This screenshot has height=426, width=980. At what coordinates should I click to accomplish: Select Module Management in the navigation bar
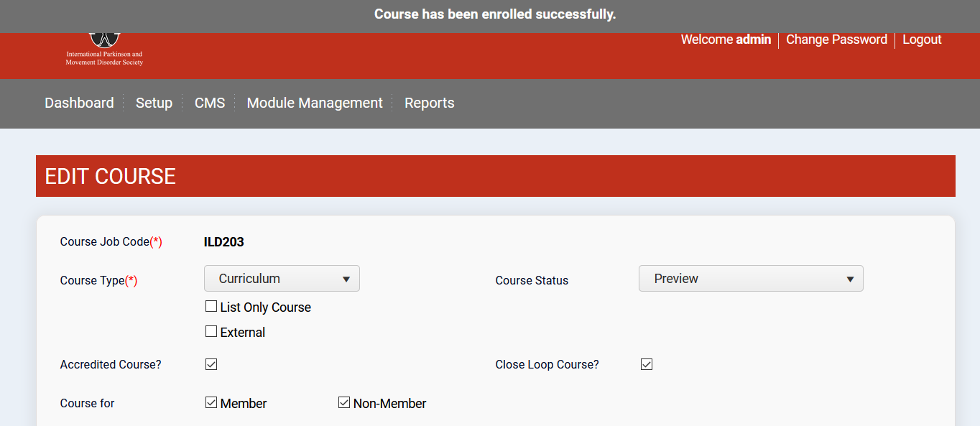pos(315,103)
